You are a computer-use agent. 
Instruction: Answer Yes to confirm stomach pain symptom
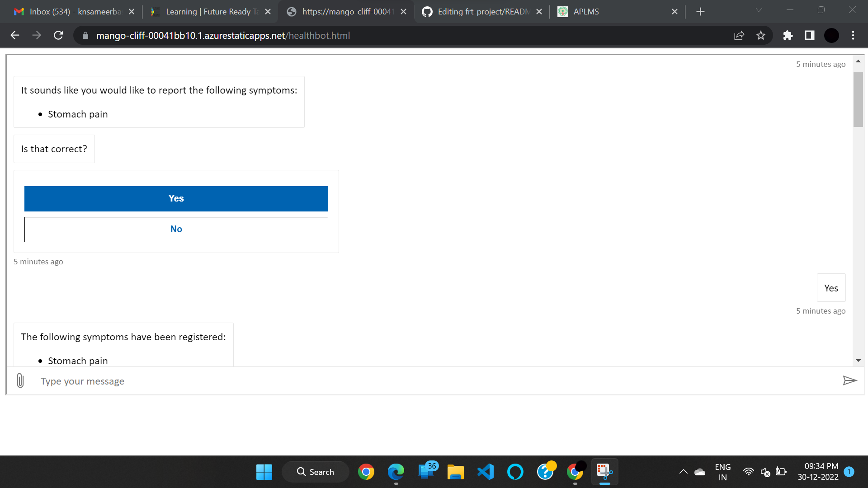point(176,198)
